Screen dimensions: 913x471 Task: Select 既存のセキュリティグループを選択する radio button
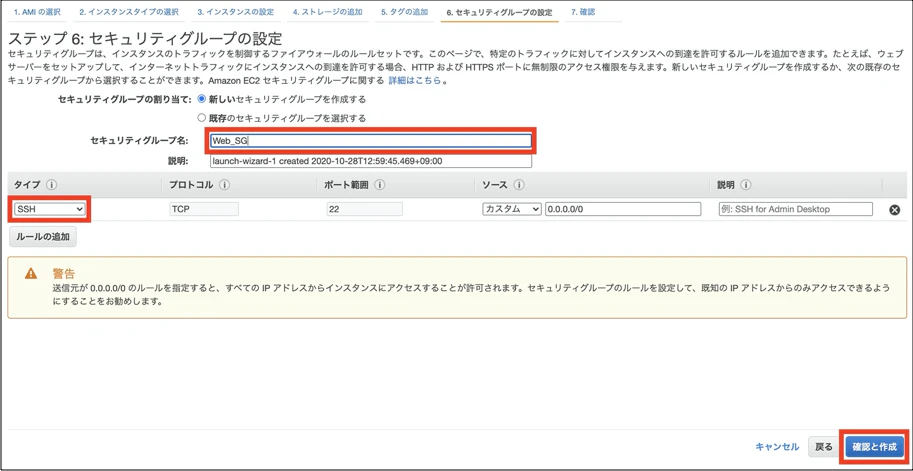pyautogui.click(x=202, y=118)
